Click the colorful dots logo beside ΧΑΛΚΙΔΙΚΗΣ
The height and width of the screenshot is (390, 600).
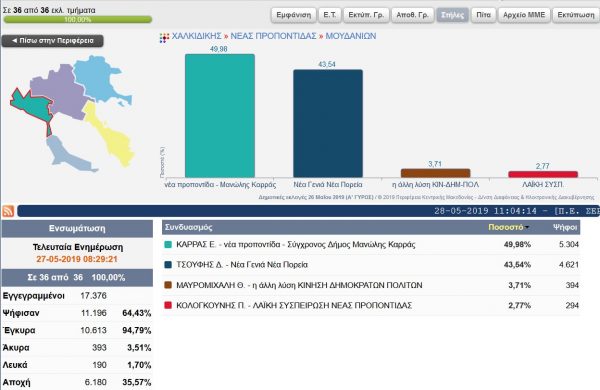tap(164, 38)
